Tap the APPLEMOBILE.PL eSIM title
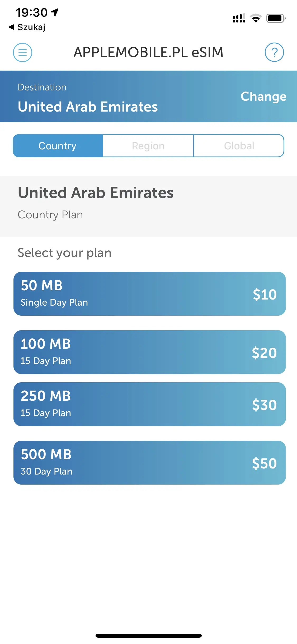Viewport: 297px width, 644px height. point(148,52)
